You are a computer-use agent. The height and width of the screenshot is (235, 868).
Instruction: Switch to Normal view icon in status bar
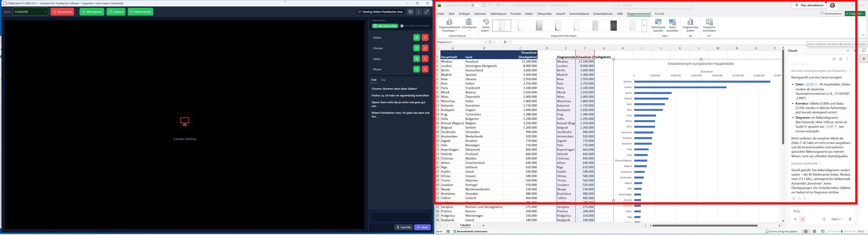806,232
